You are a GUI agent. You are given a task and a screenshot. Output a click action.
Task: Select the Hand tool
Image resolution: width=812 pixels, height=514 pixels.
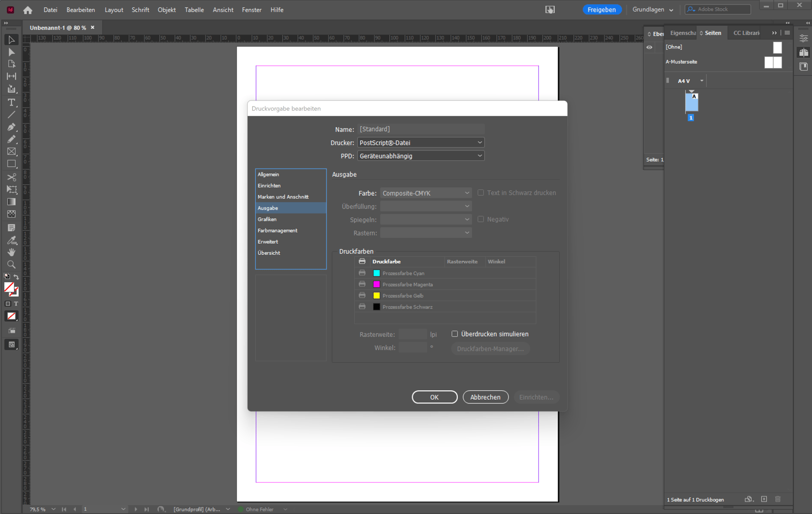pos(11,252)
